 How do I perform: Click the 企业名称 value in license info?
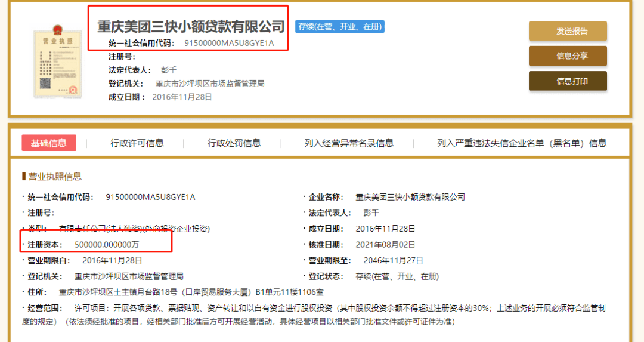pos(410,198)
